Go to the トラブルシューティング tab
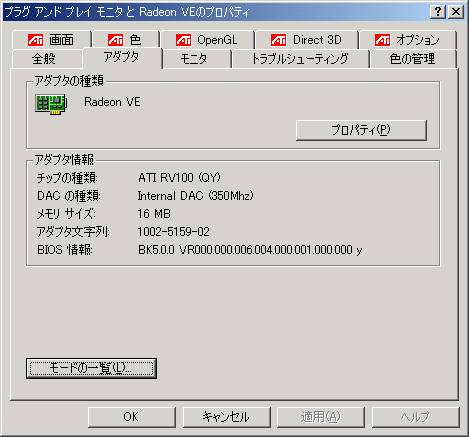 [x=300, y=59]
